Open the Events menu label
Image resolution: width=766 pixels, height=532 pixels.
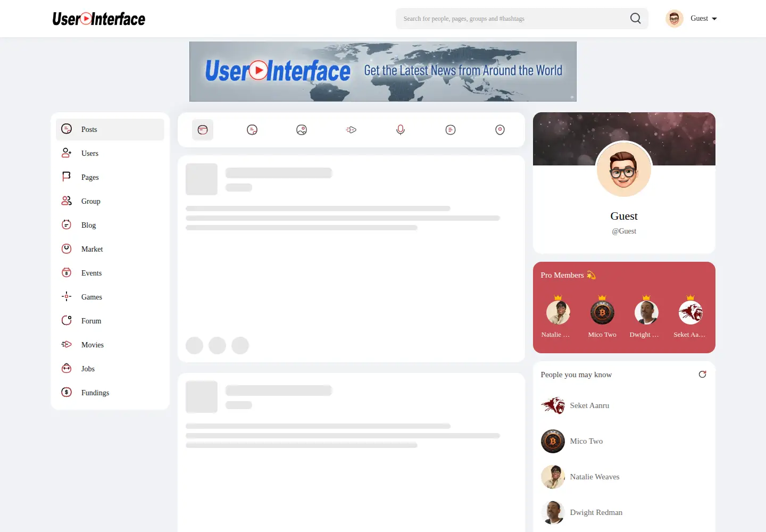point(91,273)
